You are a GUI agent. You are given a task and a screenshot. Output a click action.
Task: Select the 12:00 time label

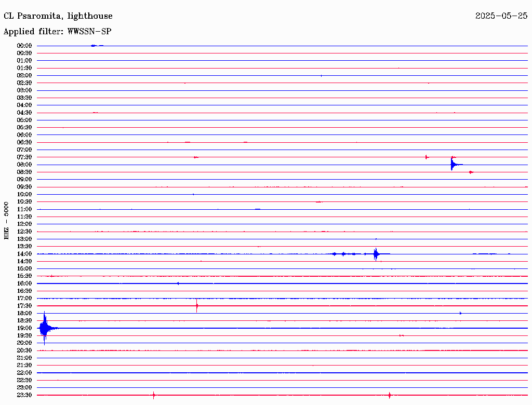pyautogui.click(x=24, y=224)
